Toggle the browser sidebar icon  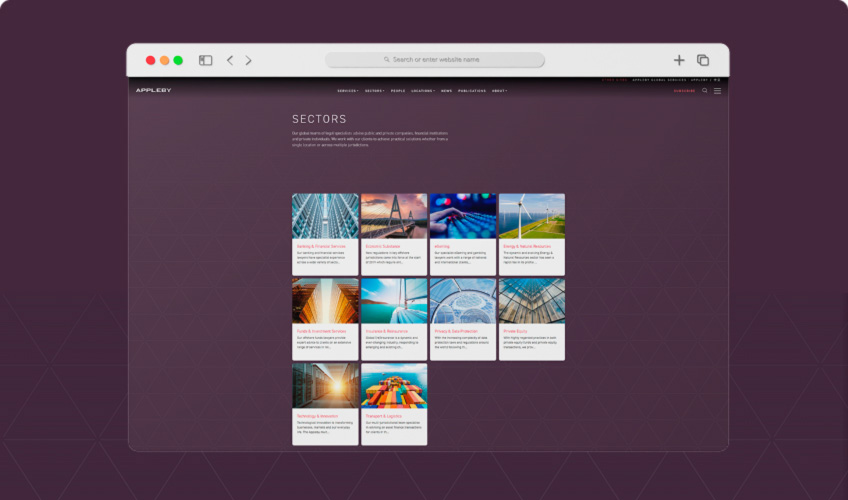[205, 60]
